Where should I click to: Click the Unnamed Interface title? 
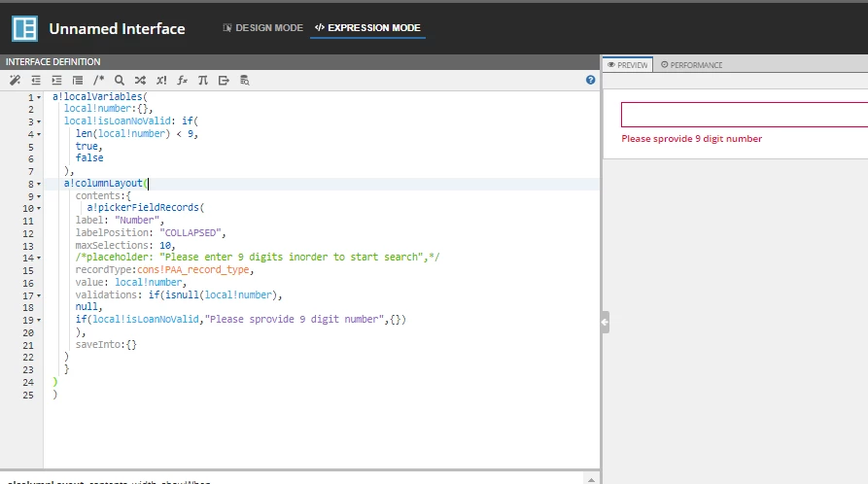coord(117,29)
